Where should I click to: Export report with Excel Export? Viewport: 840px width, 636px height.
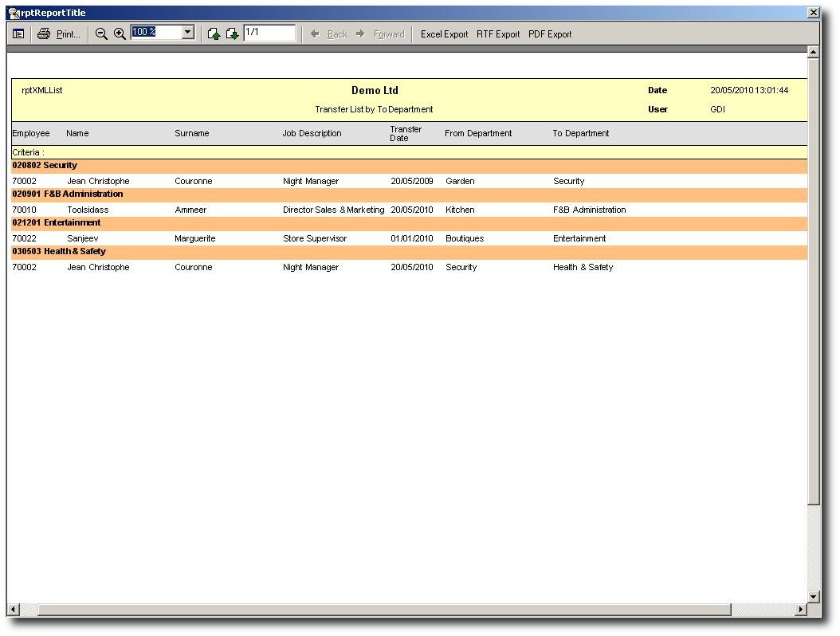click(x=444, y=34)
